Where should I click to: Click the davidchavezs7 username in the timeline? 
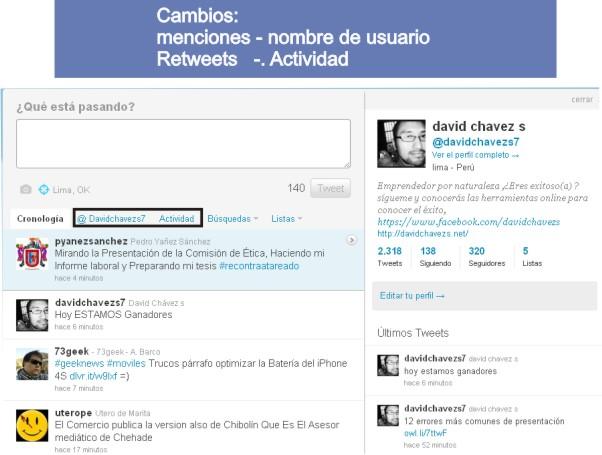(x=90, y=303)
